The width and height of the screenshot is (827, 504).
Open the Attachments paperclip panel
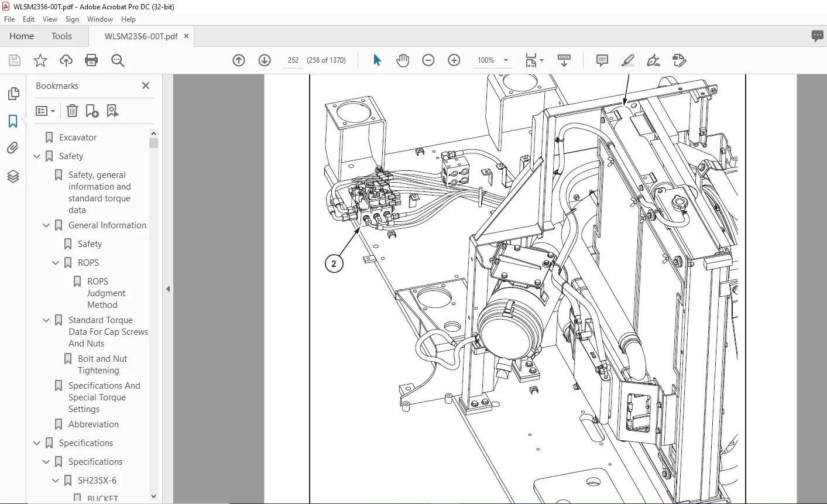[13, 148]
